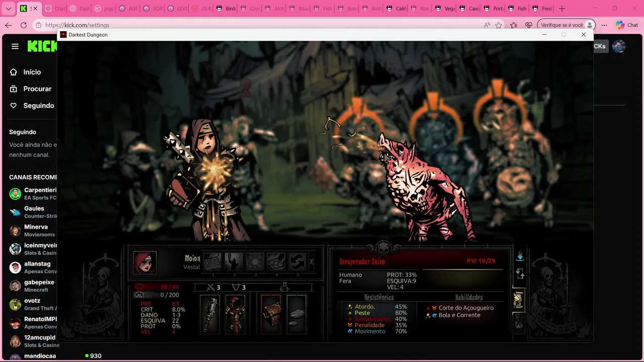The image size is (644, 362).
Task: Open Minerva's recommended channel
Action: 33,230
